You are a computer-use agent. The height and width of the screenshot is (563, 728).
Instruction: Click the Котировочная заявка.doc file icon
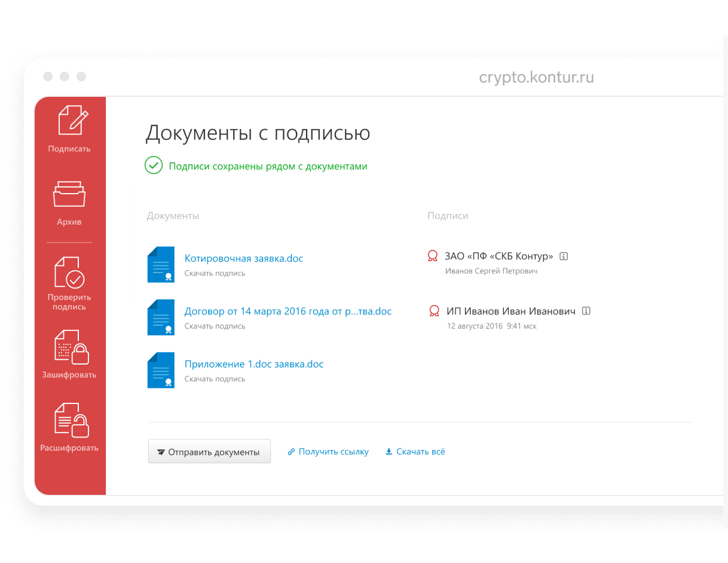[x=161, y=264]
